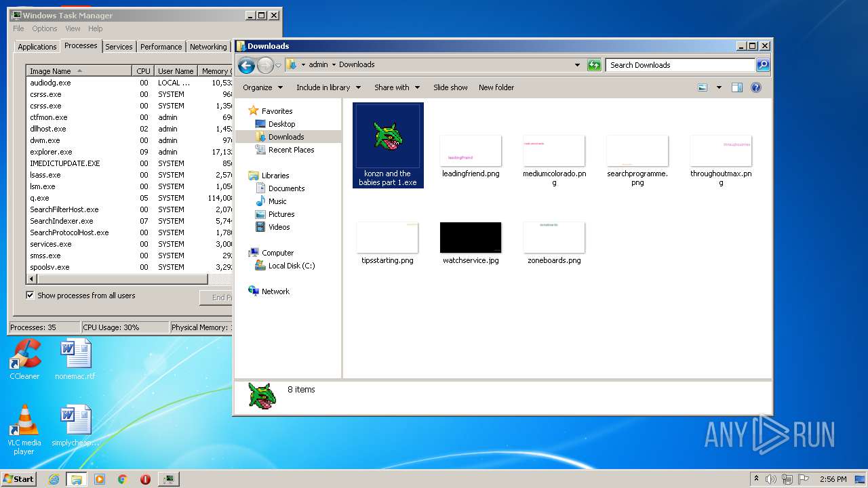Toggle the preview pane icon
This screenshot has width=868, height=488.
(737, 87)
